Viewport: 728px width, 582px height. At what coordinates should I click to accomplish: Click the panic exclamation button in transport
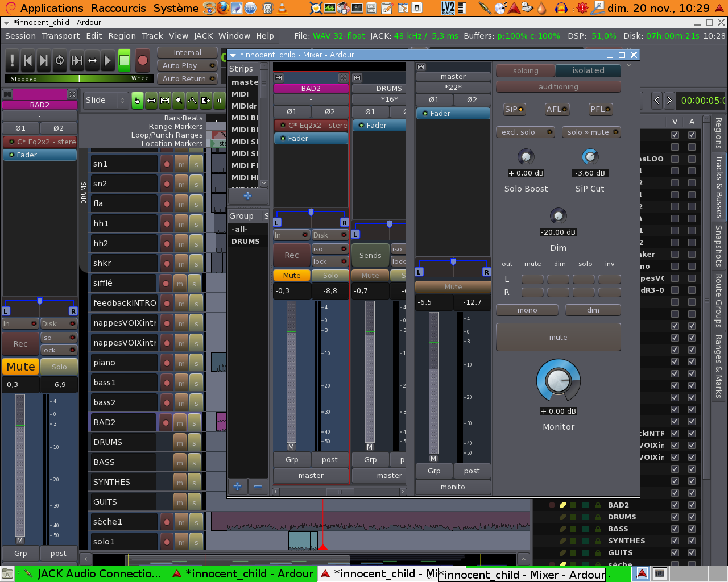coord(12,61)
